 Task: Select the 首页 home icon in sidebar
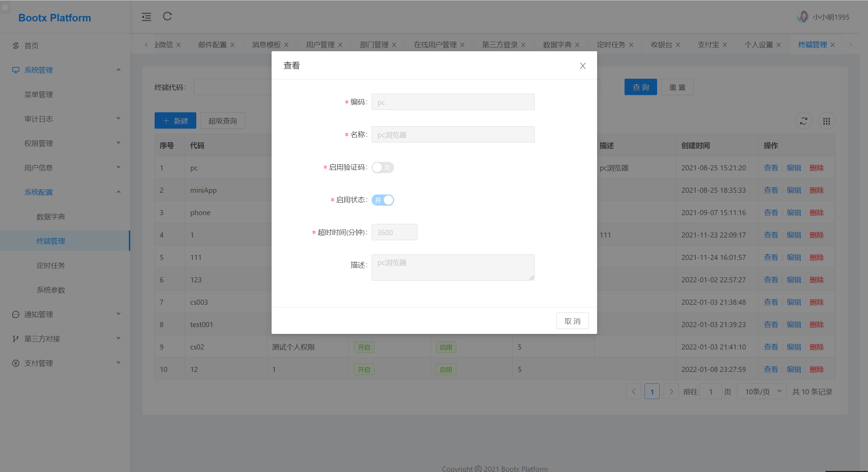coord(15,45)
